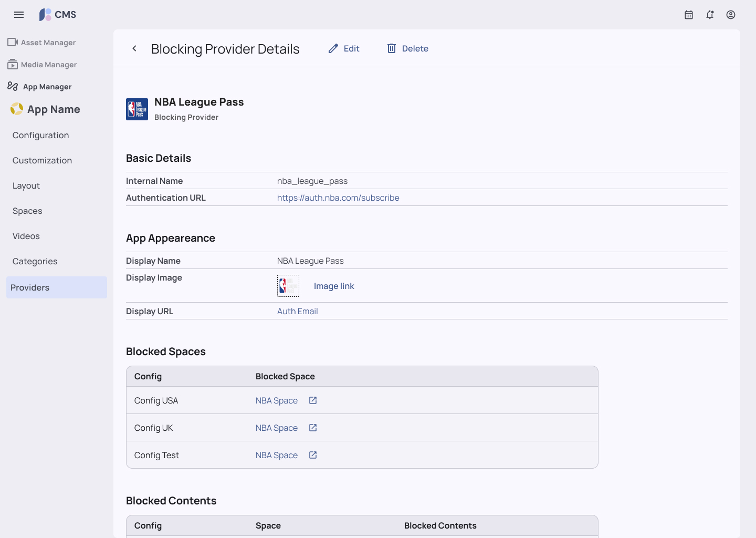
Task: Open the auth.nba.com/subscribe link
Action: (338, 198)
